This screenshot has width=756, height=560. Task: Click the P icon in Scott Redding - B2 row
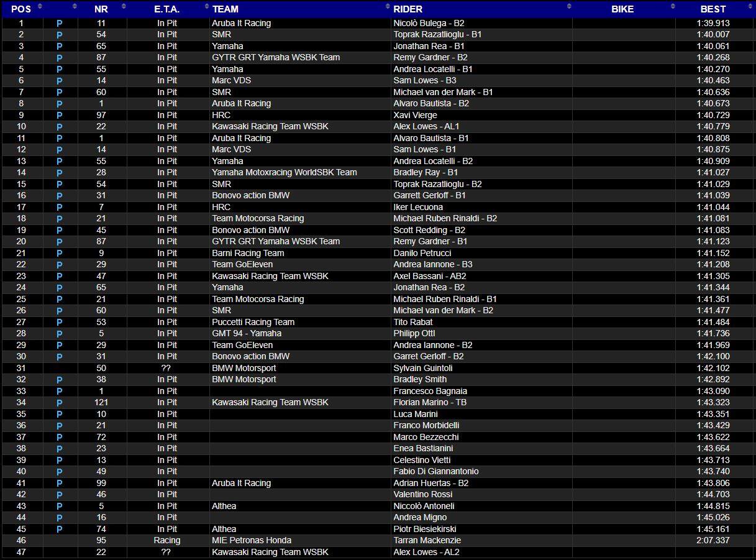tap(60, 231)
